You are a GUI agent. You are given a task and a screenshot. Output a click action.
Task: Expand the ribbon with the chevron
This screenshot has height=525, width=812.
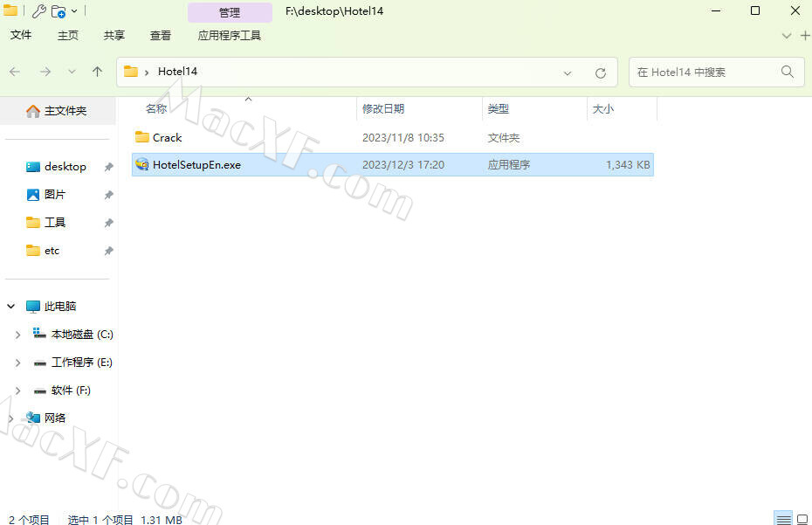click(786, 36)
